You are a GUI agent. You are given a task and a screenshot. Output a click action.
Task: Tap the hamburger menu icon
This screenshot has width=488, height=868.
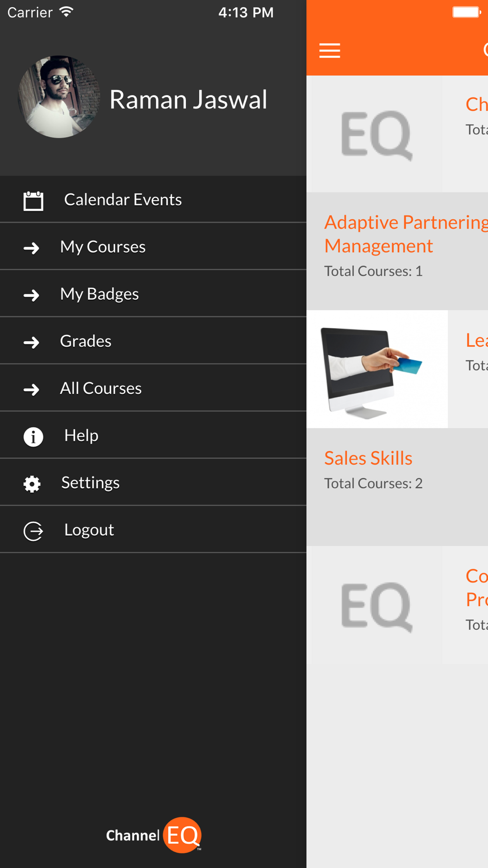pyautogui.click(x=330, y=50)
